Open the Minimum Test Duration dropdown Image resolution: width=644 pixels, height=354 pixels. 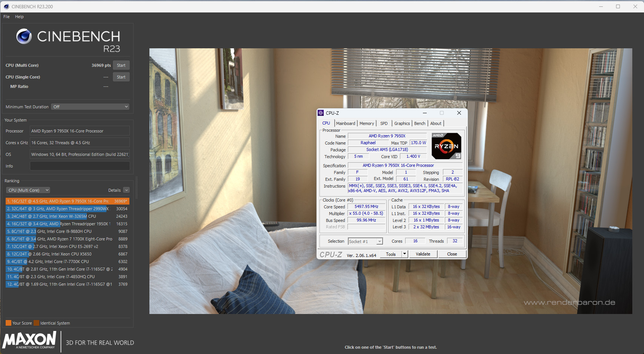pos(90,107)
